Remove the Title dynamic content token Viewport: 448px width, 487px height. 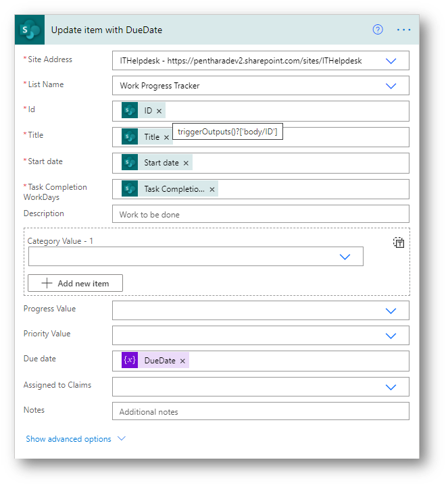166,137
